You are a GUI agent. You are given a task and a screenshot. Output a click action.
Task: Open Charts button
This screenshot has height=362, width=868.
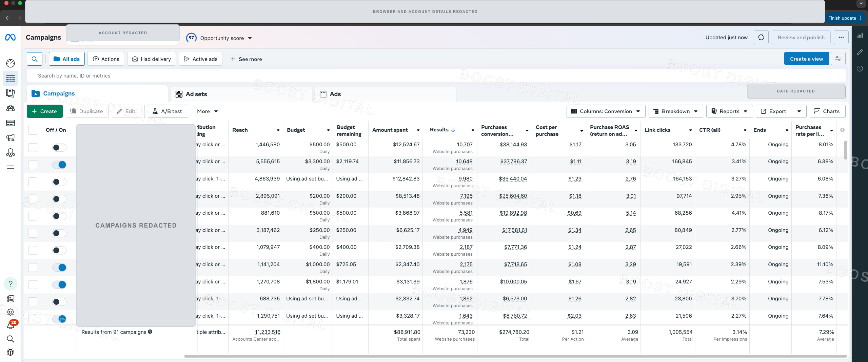click(827, 111)
